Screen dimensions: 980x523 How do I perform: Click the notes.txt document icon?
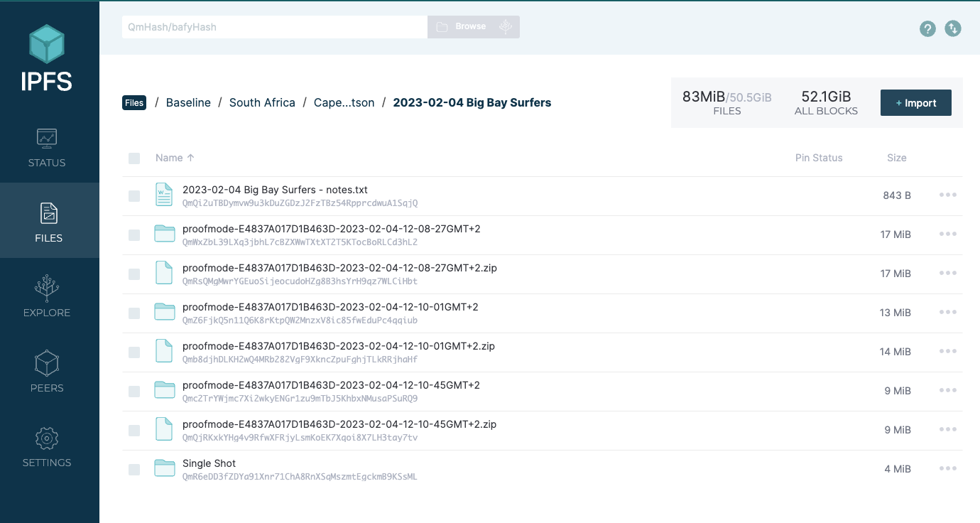164,195
